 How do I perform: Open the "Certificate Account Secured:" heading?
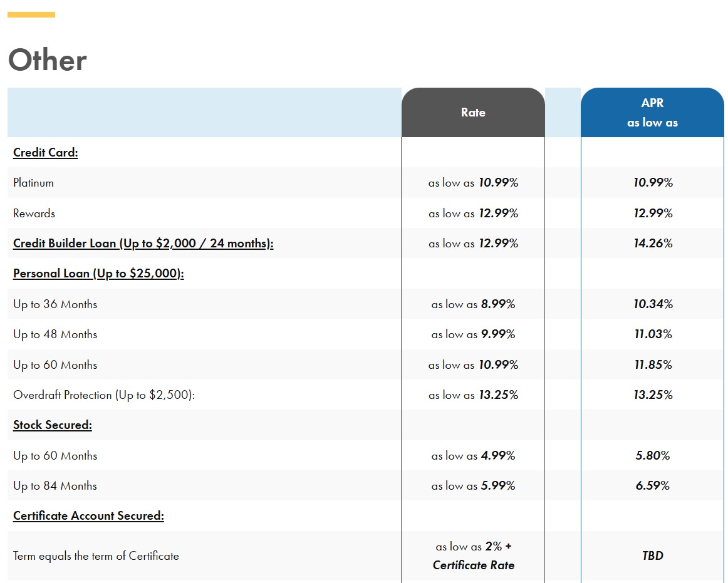coord(88,516)
